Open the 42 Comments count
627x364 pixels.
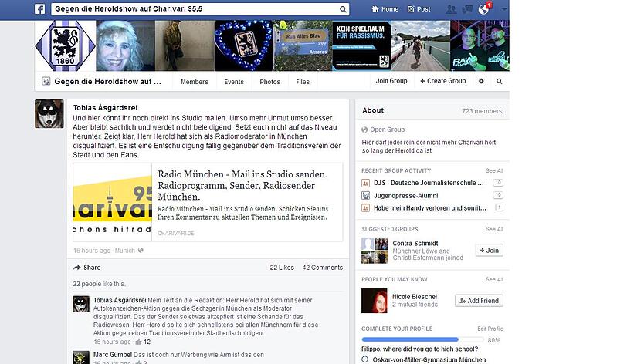point(323,268)
